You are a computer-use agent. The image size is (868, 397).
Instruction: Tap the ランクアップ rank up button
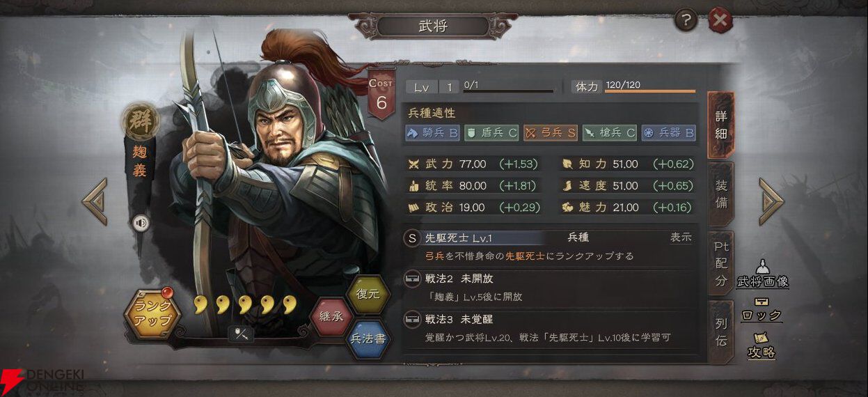(x=152, y=316)
